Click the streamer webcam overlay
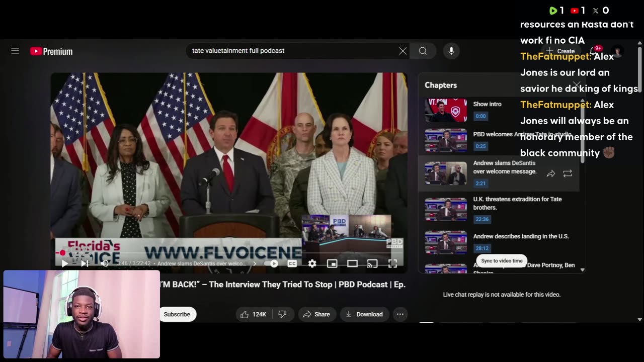644x362 pixels. pos(82,314)
